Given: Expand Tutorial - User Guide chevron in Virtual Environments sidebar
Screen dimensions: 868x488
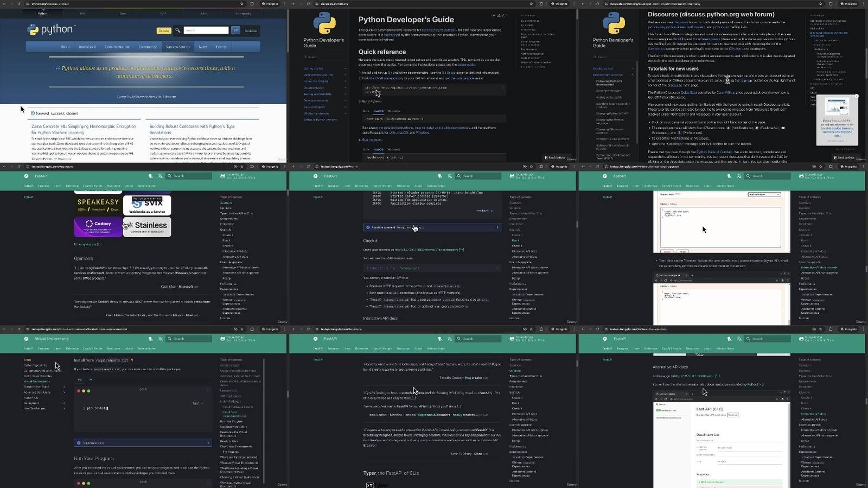Looking at the screenshot, I should pyautogui.click(x=64, y=387).
